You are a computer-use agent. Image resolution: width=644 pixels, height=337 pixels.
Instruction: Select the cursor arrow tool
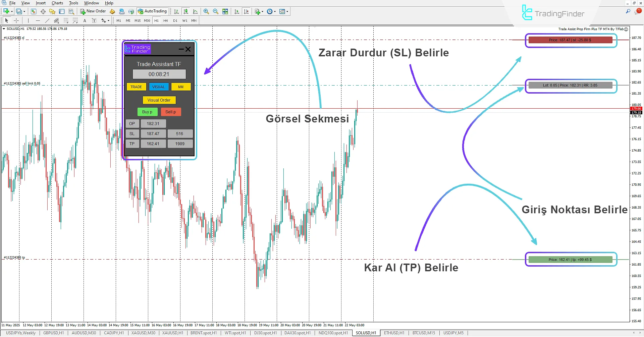point(7,20)
